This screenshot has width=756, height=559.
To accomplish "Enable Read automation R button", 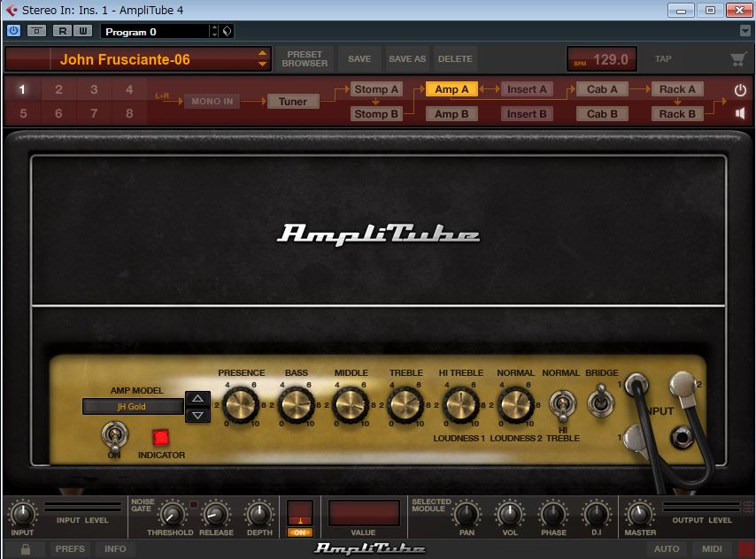I will click(x=62, y=31).
